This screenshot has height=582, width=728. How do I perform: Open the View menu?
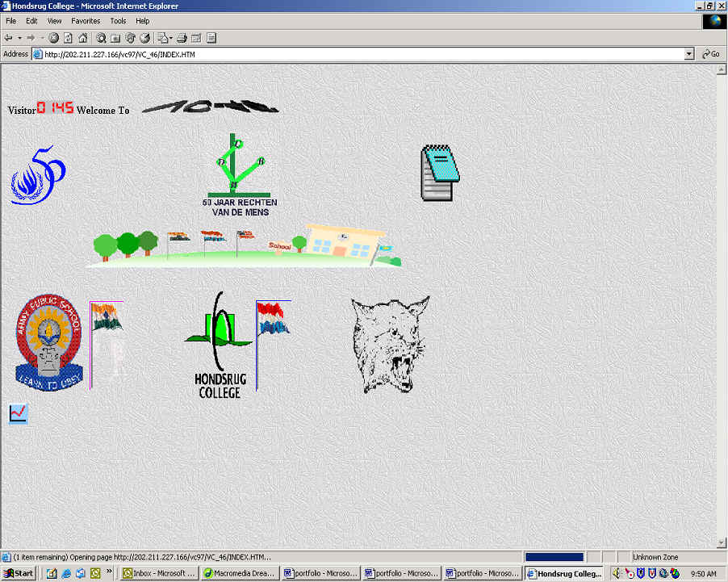pyautogui.click(x=54, y=21)
